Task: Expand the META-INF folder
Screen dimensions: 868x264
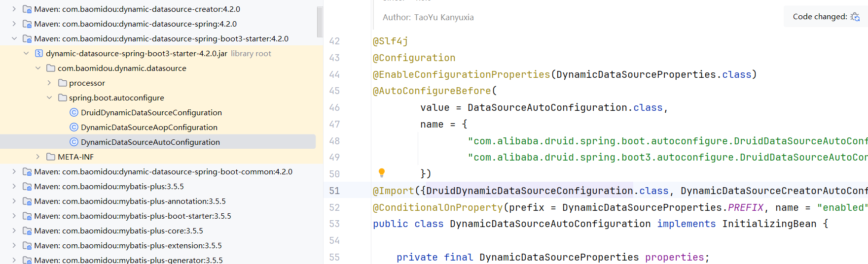Action: [37, 157]
